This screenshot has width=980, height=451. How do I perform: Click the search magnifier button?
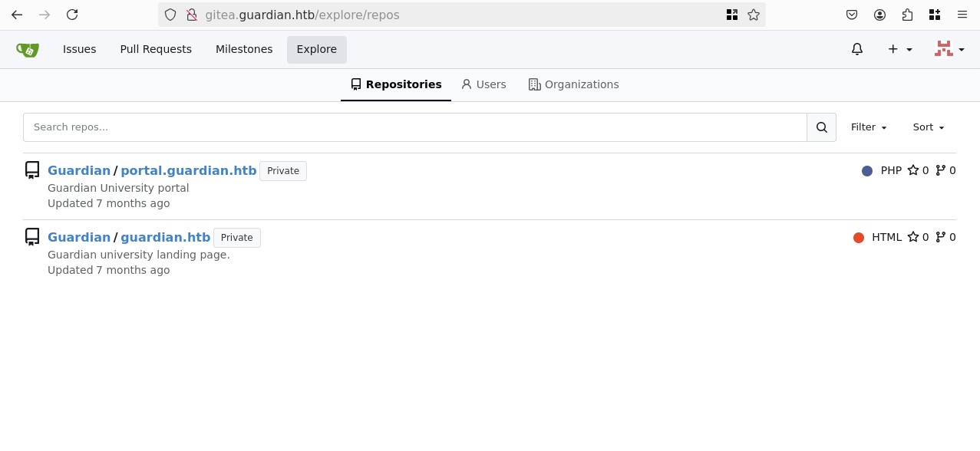[x=821, y=127]
